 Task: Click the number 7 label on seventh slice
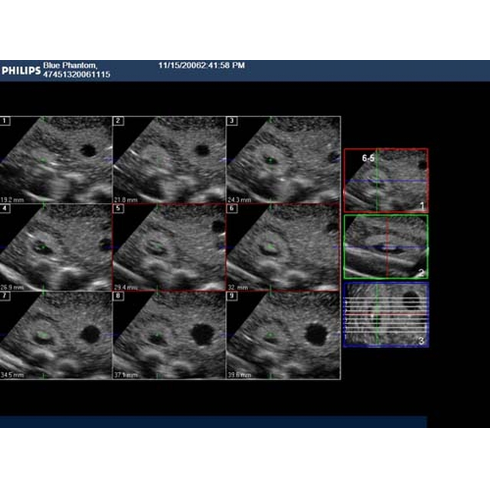coord(5,296)
